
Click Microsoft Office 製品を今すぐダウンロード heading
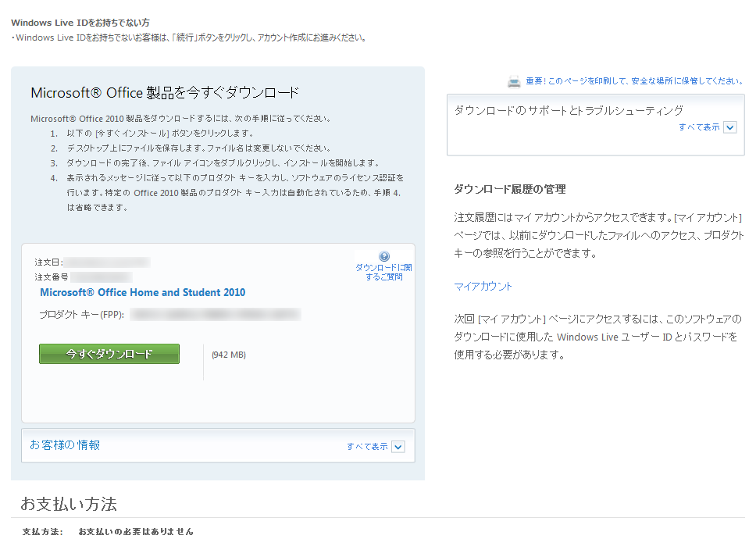[x=165, y=93]
